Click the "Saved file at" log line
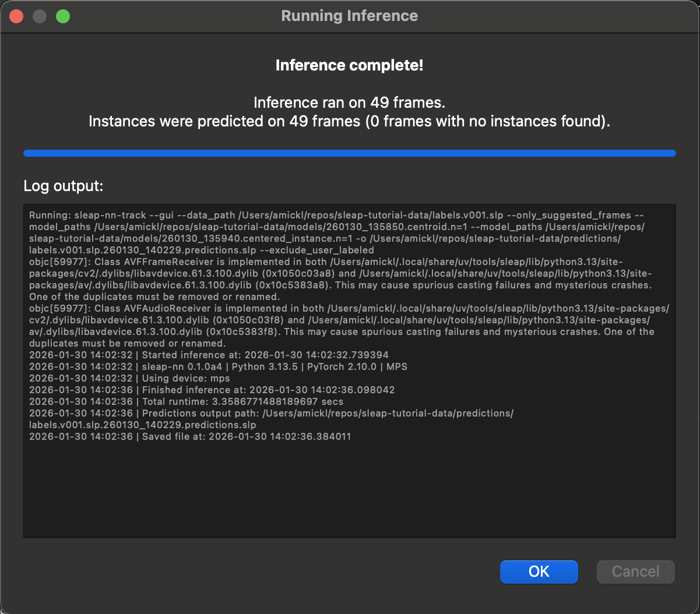Image resolution: width=700 pixels, height=614 pixels. tap(190, 436)
